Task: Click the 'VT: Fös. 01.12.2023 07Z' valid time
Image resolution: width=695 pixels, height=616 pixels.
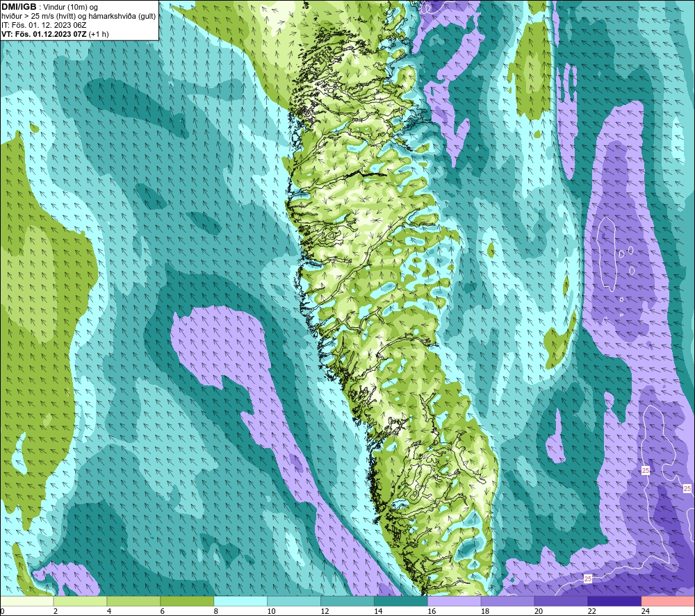Action: (44, 34)
